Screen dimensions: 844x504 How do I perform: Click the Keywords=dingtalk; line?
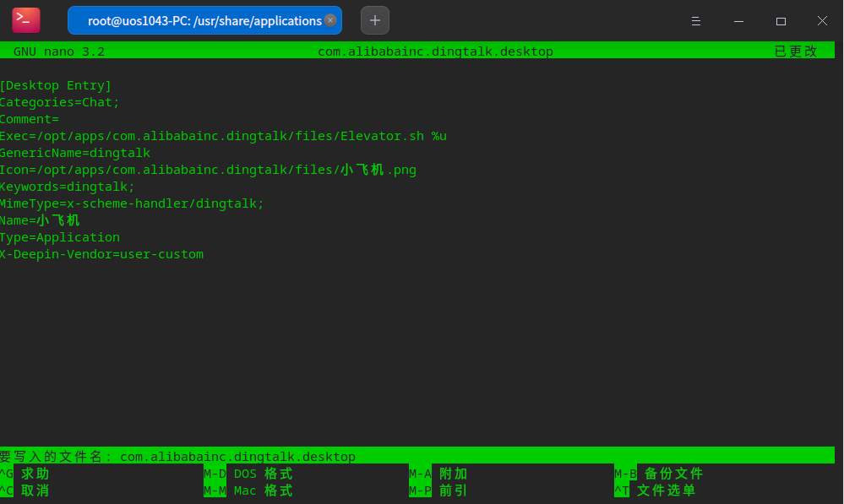coord(68,187)
